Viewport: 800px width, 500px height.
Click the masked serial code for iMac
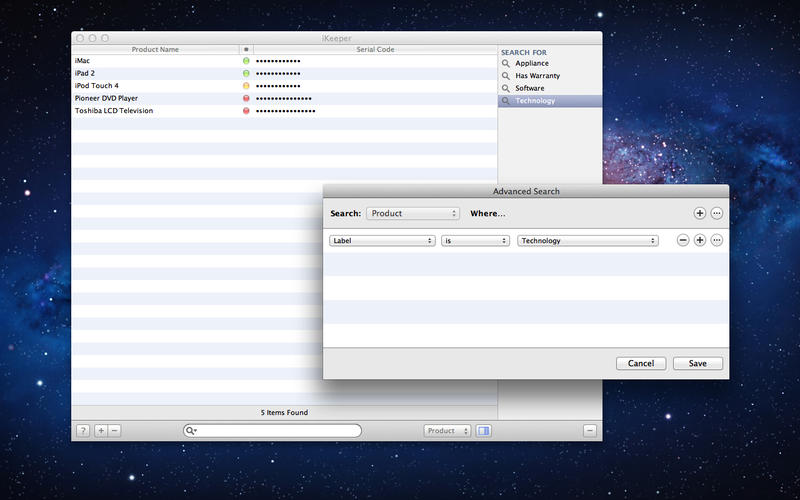278,61
